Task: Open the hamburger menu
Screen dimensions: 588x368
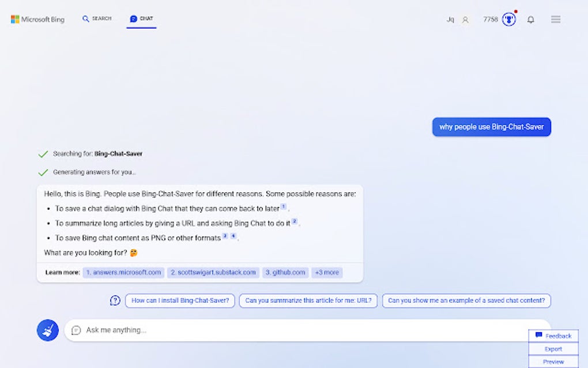Action: (555, 19)
